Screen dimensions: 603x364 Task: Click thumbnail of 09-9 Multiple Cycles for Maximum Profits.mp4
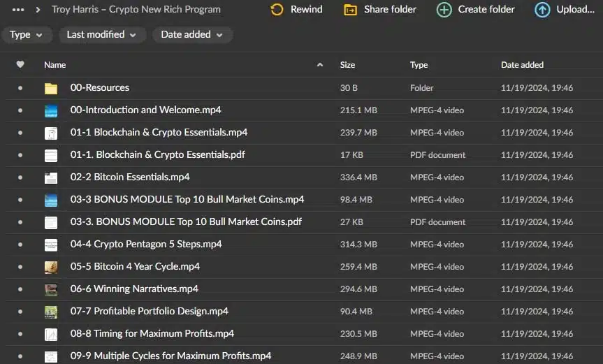click(x=51, y=356)
